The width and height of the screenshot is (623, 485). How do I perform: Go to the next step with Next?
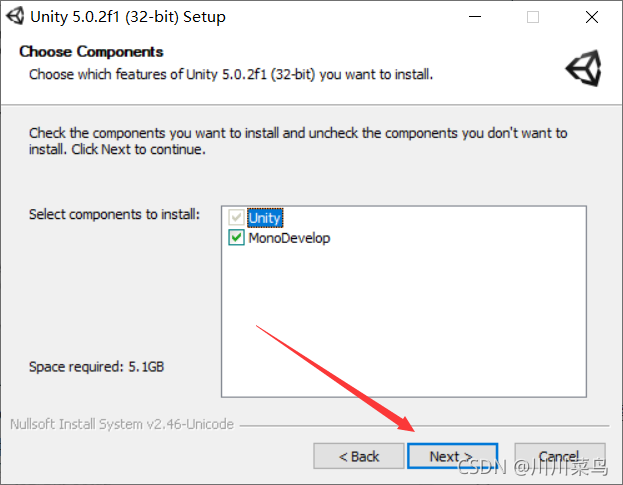coord(453,456)
